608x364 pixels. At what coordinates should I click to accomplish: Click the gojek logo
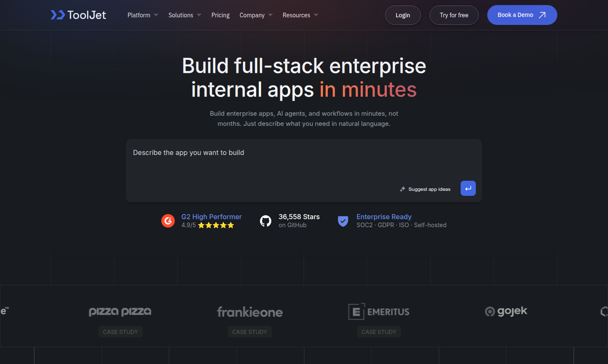[x=506, y=312]
